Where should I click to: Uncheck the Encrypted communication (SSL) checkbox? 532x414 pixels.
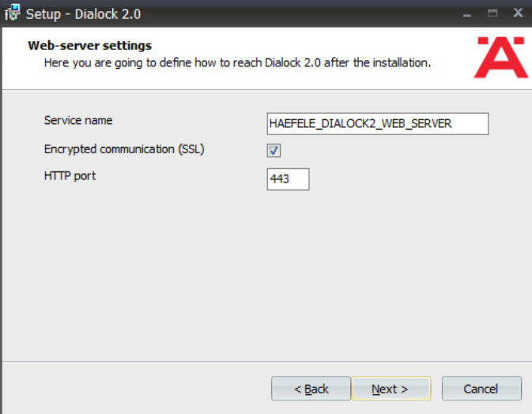coord(274,150)
